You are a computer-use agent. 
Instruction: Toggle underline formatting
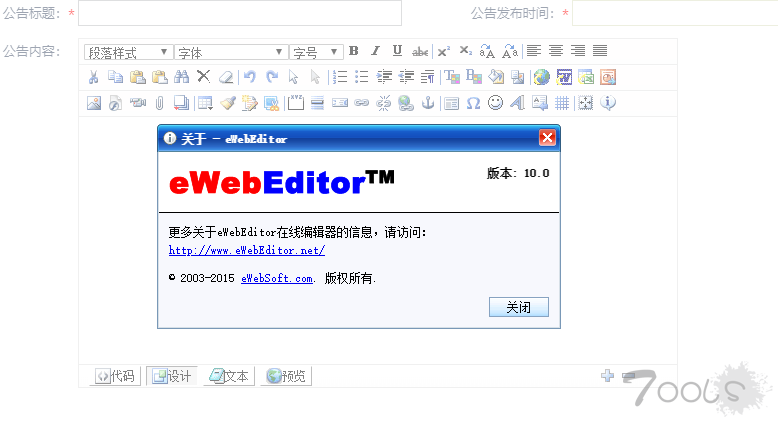tap(397, 51)
